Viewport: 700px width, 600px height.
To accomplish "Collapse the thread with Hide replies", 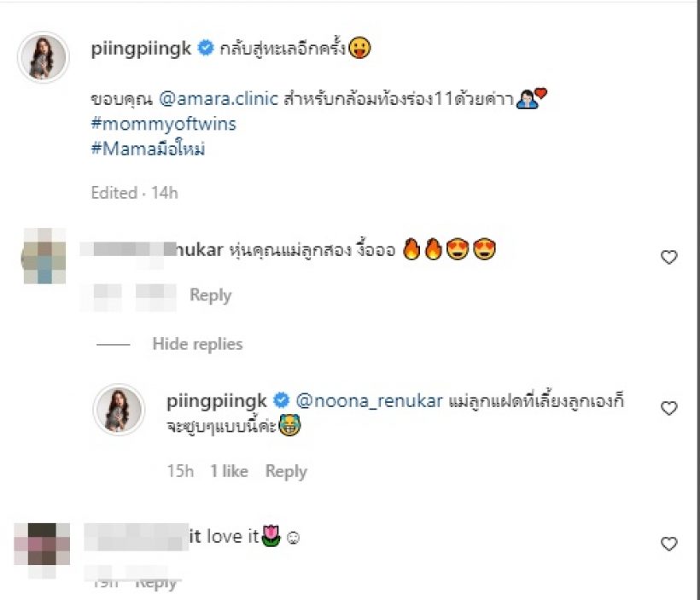I will coord(197,344).
